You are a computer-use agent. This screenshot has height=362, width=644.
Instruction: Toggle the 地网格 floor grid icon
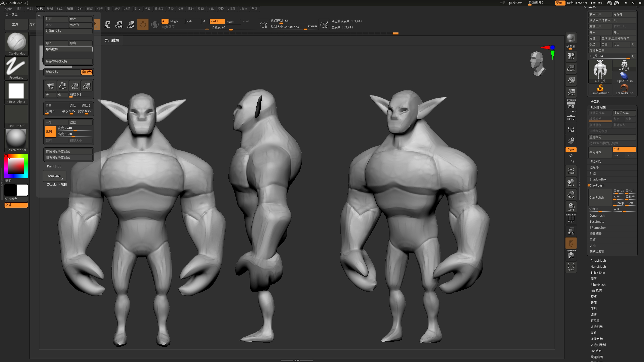[x=571, y=116]
